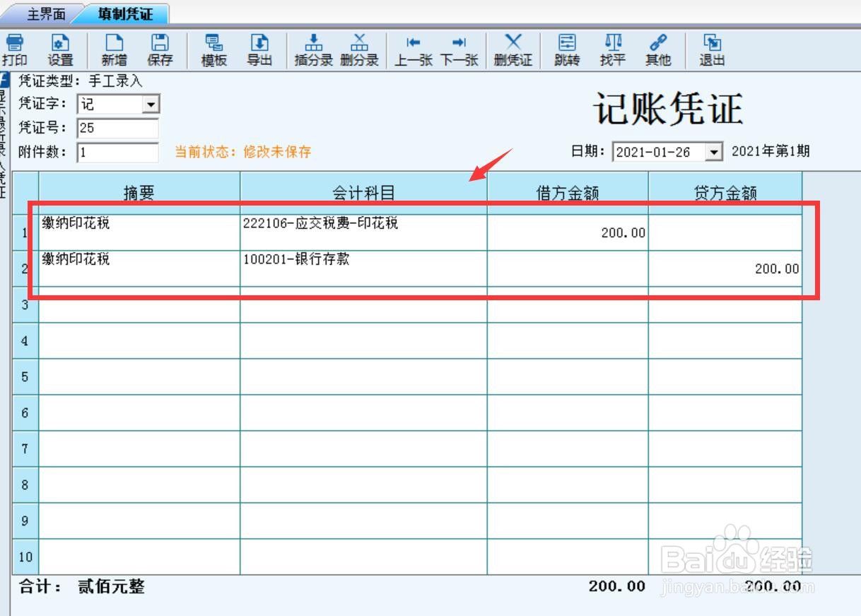Go to next voucher with 下一张 icon
This screenshot has height=616, width=861.
pyautogui.click(x=461, y=49)
